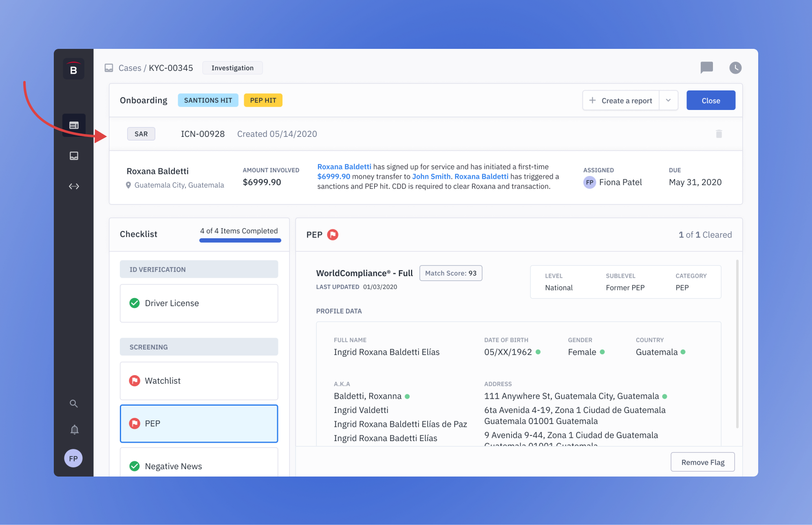This screenshot has width=812, height=525.
Task: Click the blue Close button
Action: (710, 100)
